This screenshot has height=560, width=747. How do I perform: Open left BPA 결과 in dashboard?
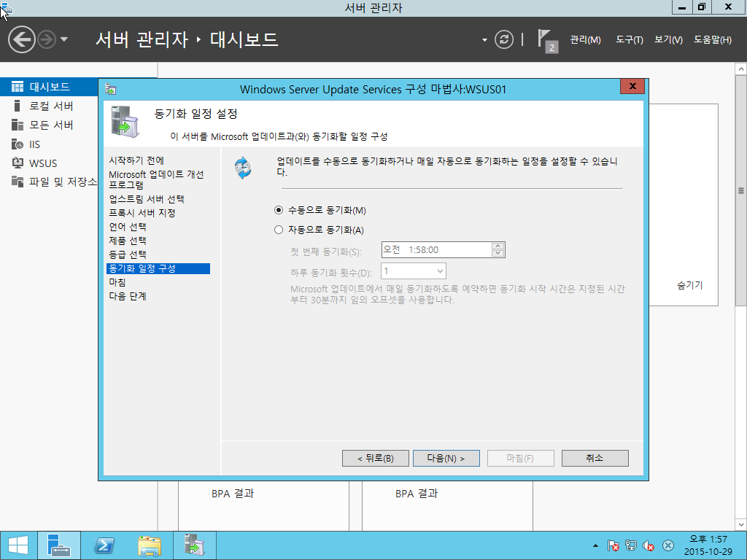tap(233, 494)
